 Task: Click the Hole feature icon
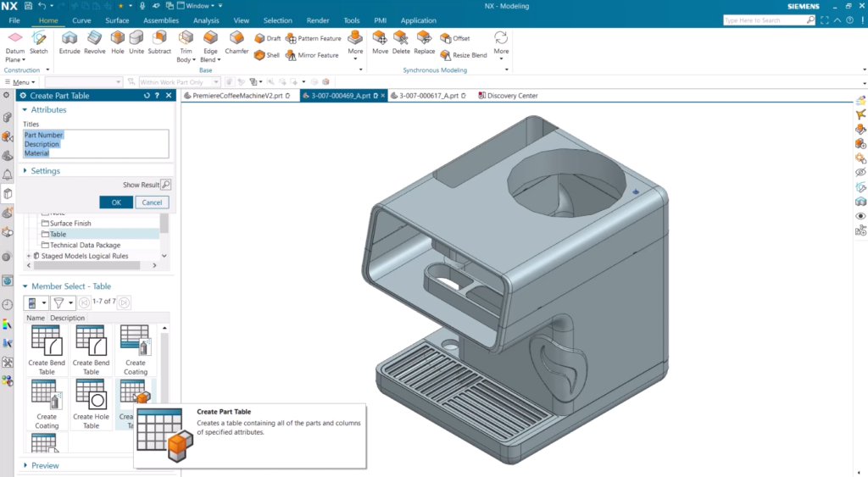(117, 42)
